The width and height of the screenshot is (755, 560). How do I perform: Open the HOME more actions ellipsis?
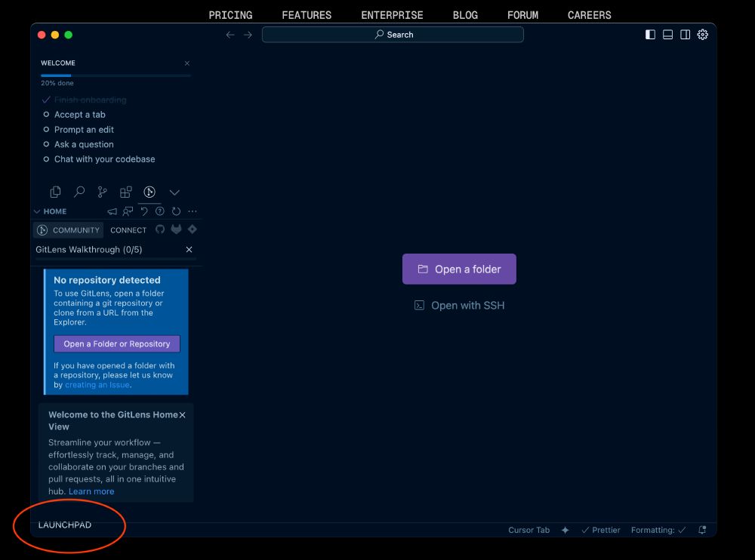pyautogui.click(x=192, y=211)
